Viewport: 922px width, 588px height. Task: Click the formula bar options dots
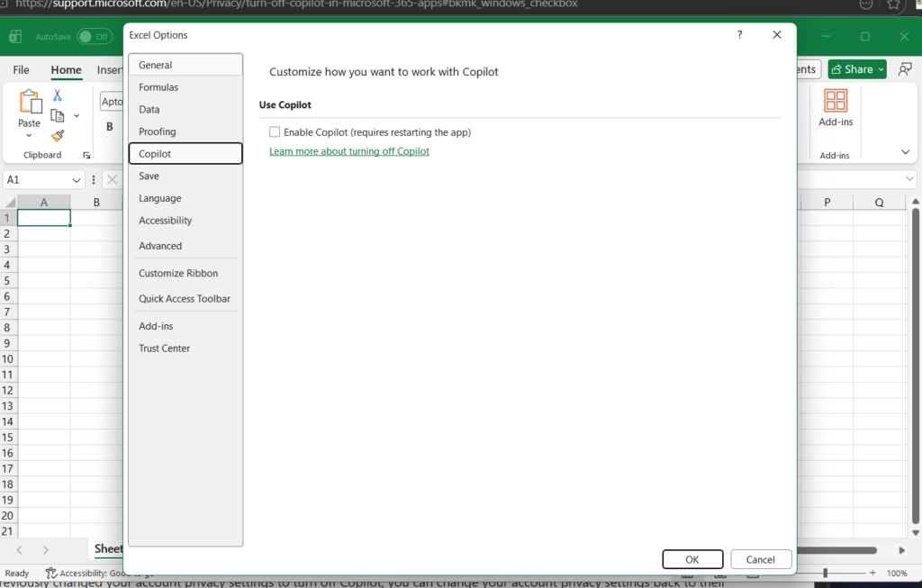point(94,179)
